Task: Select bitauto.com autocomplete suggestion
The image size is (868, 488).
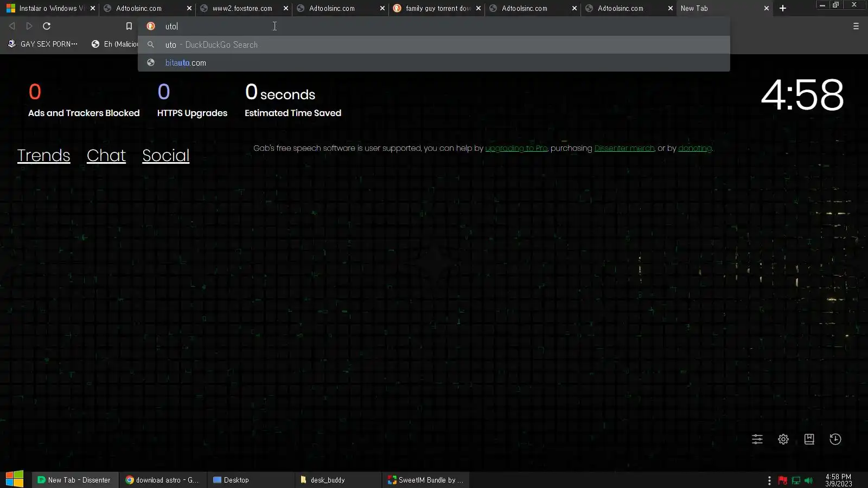Action: click(x=434, y=63)
